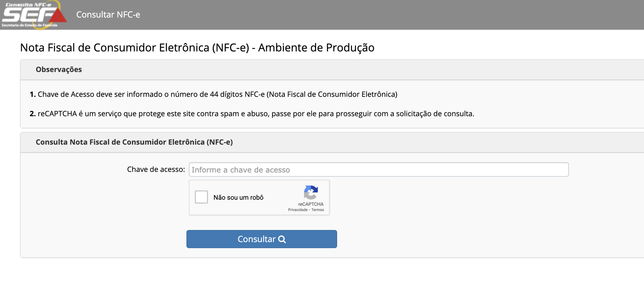
Task: Click the 'Observações' section header
Action: (59, 69)
